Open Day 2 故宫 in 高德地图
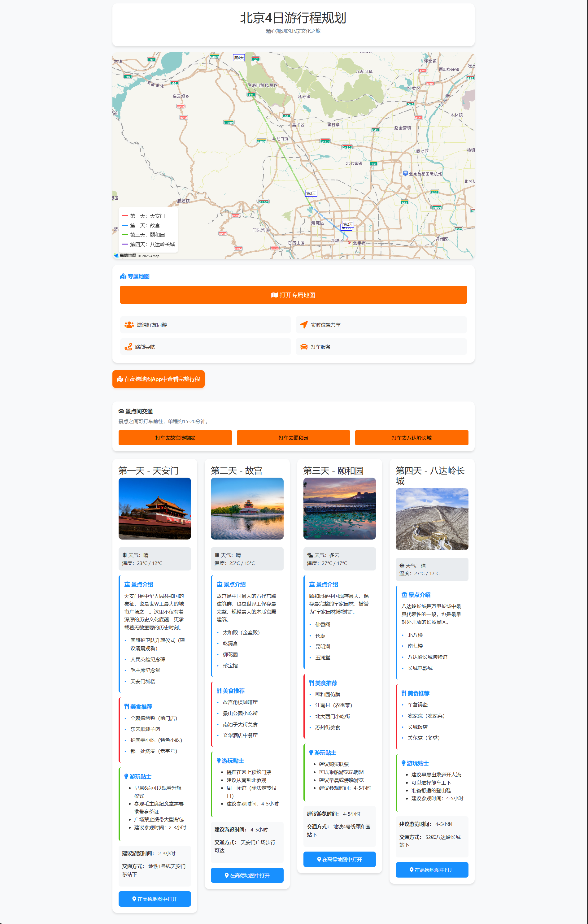Viewport: 588px width, 924px height. tap(247, 875)
